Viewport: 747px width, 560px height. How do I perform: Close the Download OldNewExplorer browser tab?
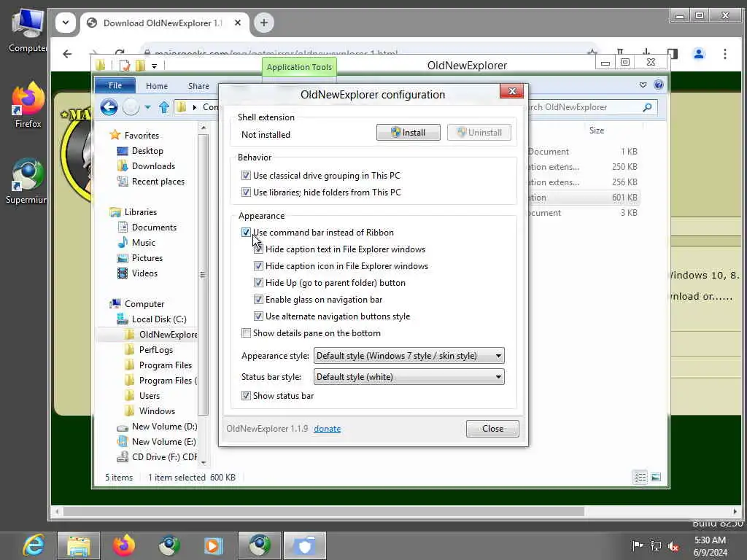[237, 23]
